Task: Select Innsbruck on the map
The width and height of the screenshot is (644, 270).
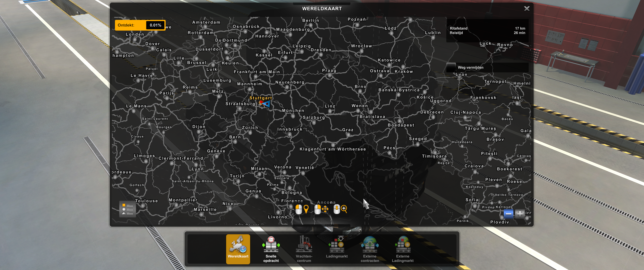Action: tap(290, 129)
